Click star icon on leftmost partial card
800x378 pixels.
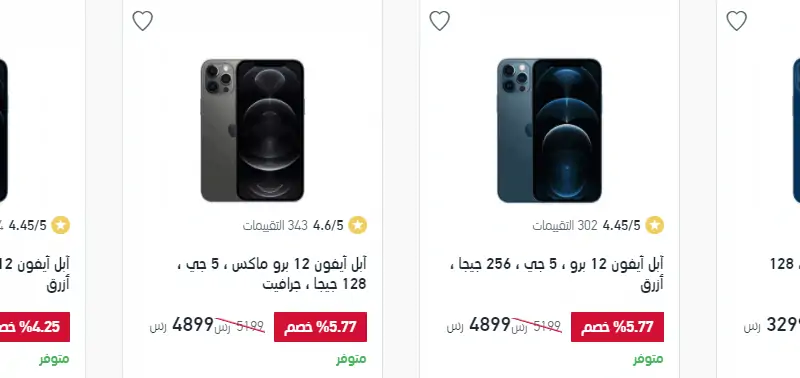click(x=61, y=225)
